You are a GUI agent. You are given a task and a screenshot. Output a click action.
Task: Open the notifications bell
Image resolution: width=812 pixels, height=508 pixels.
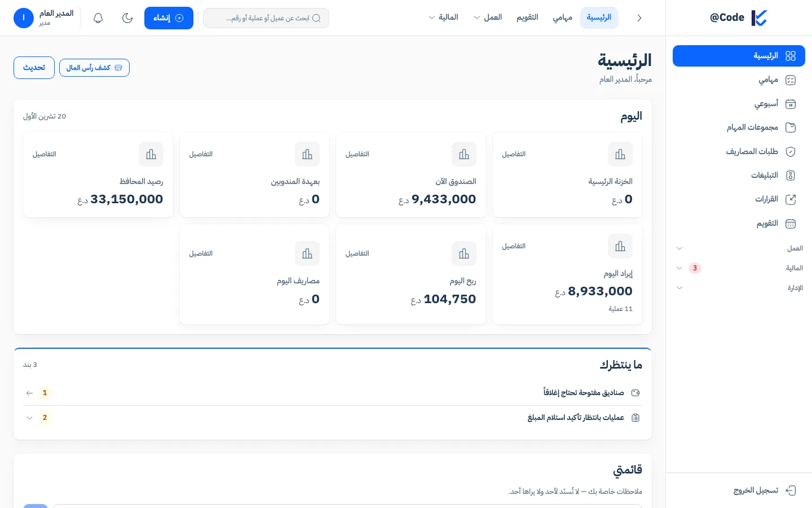point(98,18)
